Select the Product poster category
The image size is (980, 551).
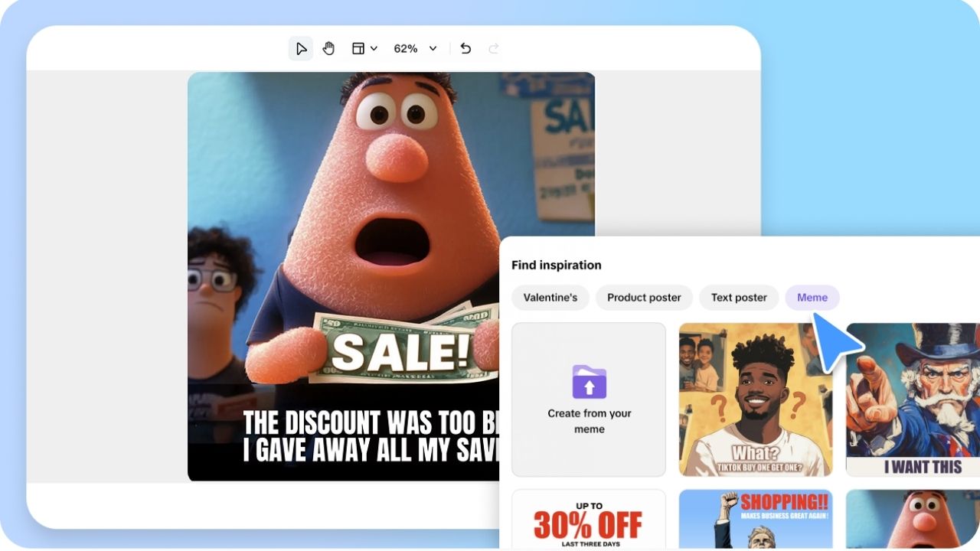coord(644,297)
